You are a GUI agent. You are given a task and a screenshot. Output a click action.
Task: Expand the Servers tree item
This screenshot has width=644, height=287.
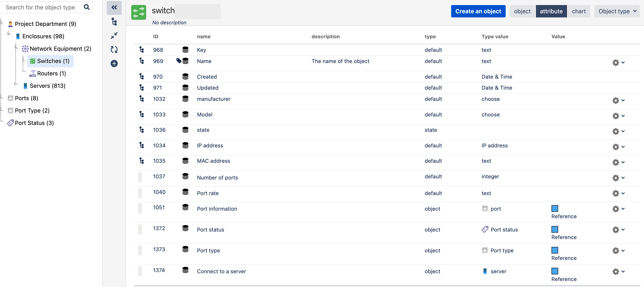[16, 84]
